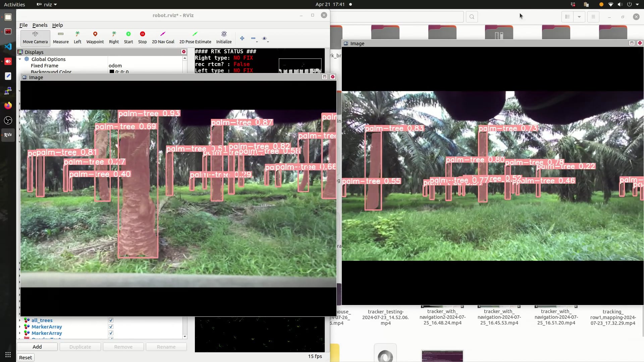Click the Reset button

click(25, 357)
